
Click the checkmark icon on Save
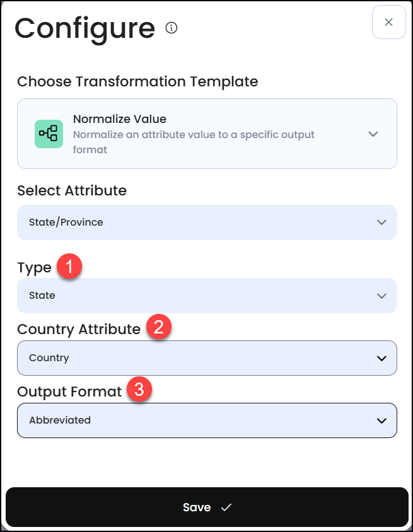pyautogui.click(x=226, y=507)
